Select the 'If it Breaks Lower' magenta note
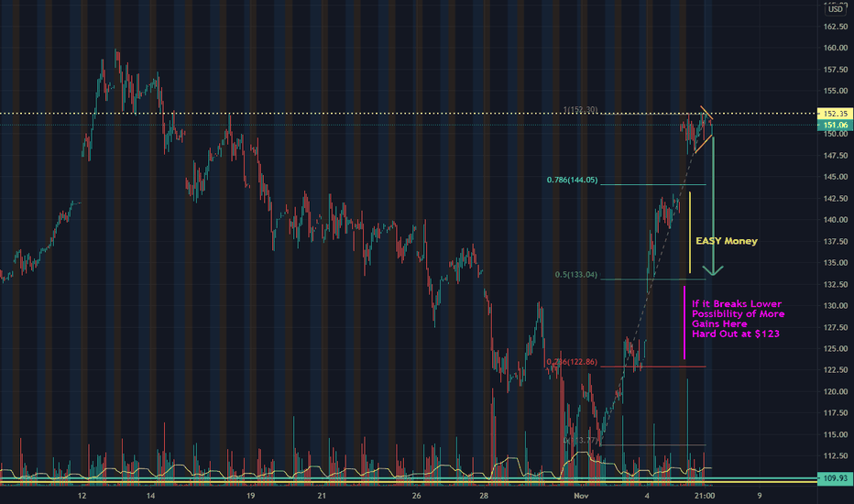The width and height of the screenshot is (854, 504). (x=738, y=319)
